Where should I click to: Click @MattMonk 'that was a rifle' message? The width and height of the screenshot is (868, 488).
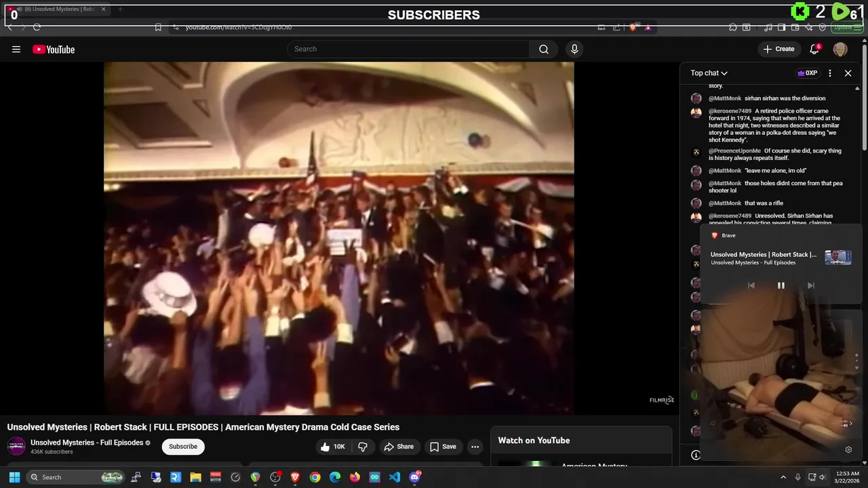coord(764,203)
